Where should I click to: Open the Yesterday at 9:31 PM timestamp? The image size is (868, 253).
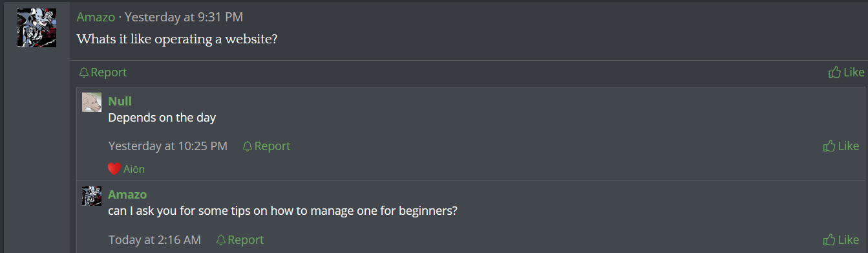(x=184, y=17)
